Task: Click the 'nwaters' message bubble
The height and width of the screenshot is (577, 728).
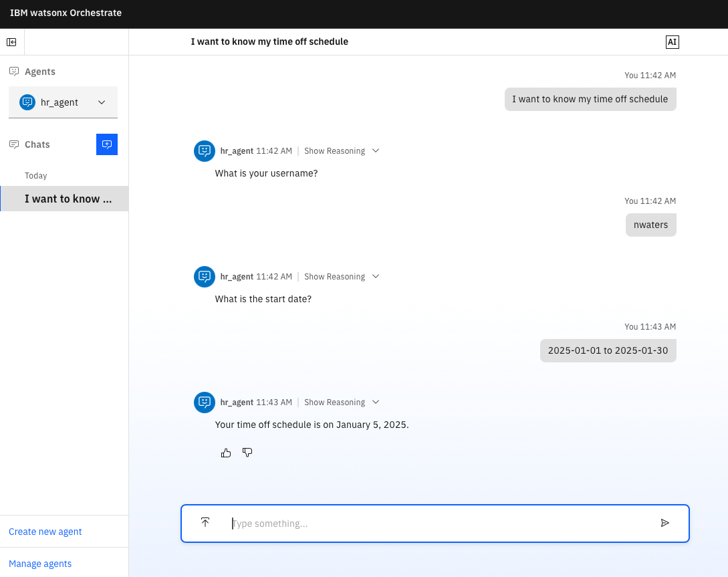Action: coord(650,225)
